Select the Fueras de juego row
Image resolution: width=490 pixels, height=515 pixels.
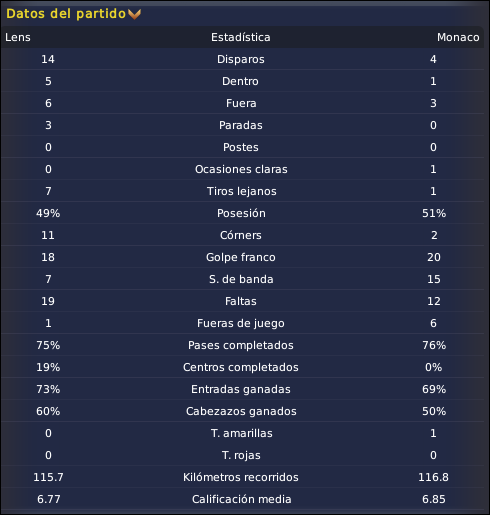(242, 323)
